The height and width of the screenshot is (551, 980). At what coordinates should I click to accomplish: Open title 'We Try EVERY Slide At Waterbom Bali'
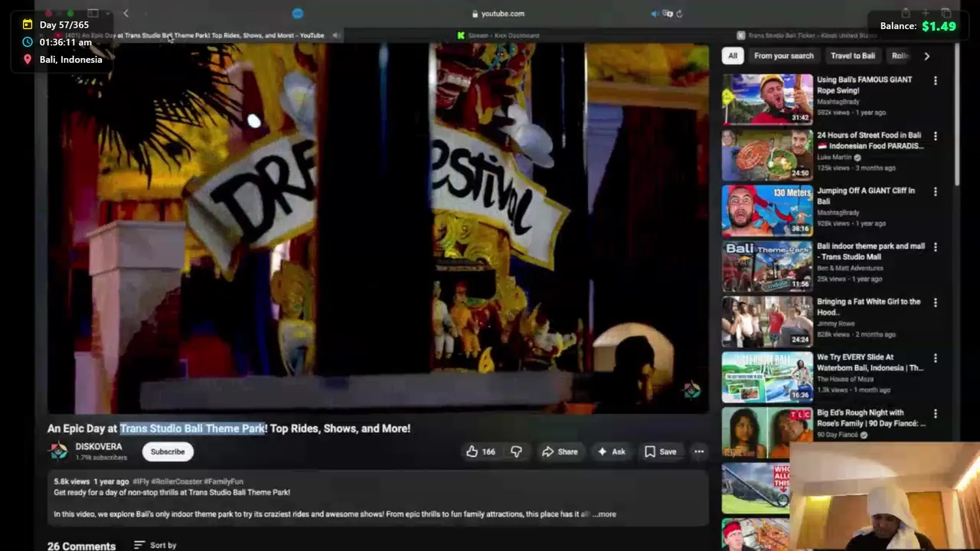pos(871,363)
